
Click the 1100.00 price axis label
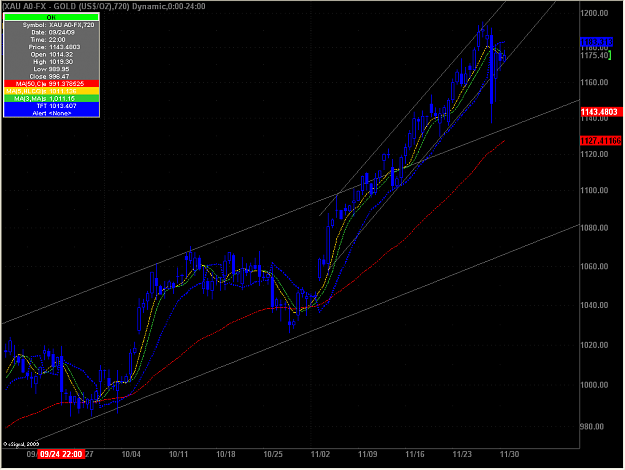(594, 190)
